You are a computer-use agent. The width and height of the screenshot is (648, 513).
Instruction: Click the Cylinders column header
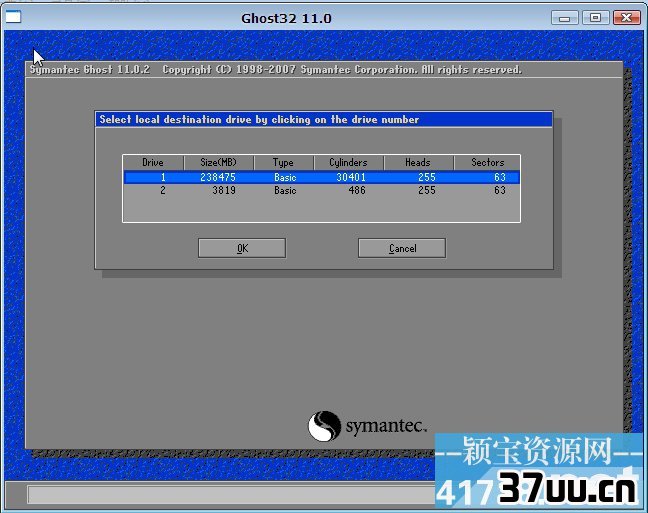348,162
